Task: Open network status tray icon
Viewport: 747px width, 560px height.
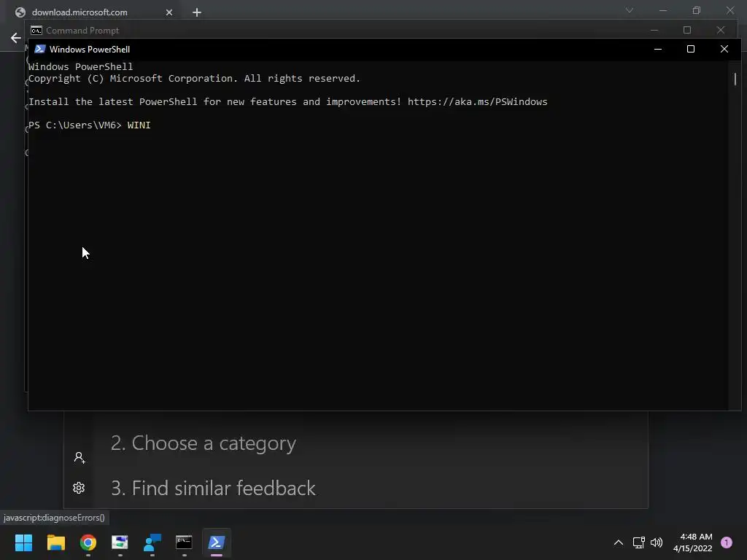Action: (638, 542)
